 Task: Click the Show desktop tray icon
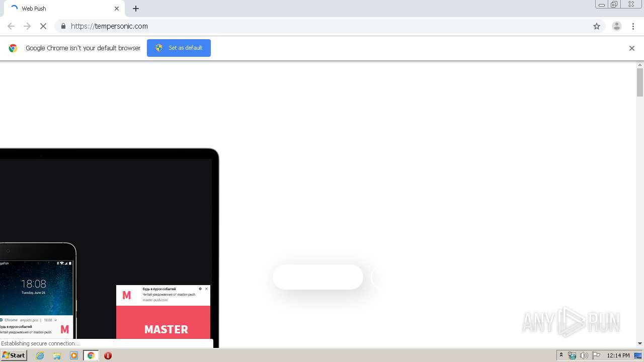pos(638,355)
